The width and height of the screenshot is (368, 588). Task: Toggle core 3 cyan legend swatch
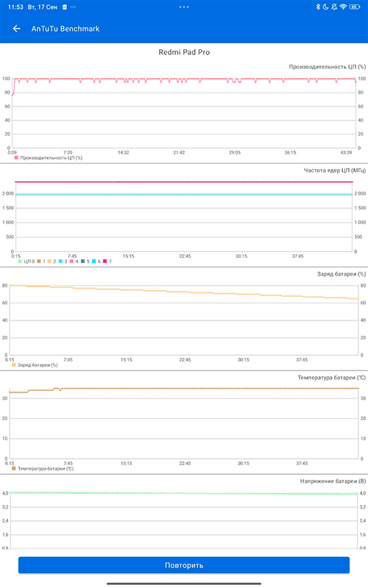click(x=60, y=261)
